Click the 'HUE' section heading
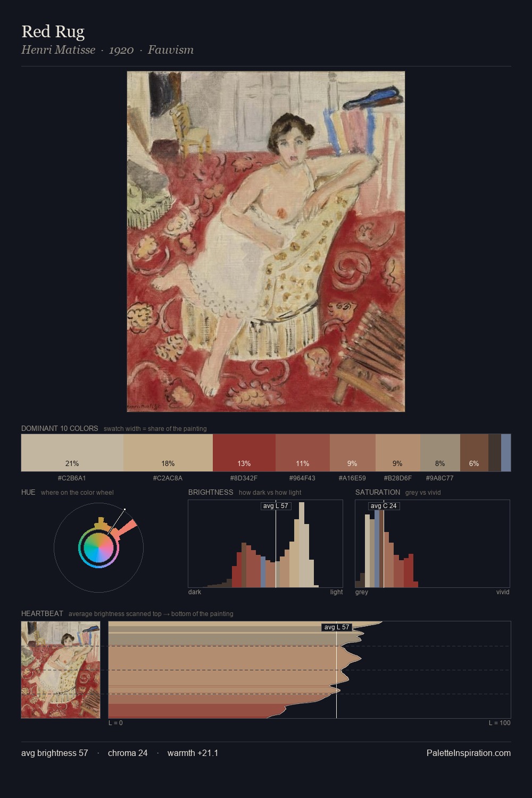532x798 pixels. 28,492
